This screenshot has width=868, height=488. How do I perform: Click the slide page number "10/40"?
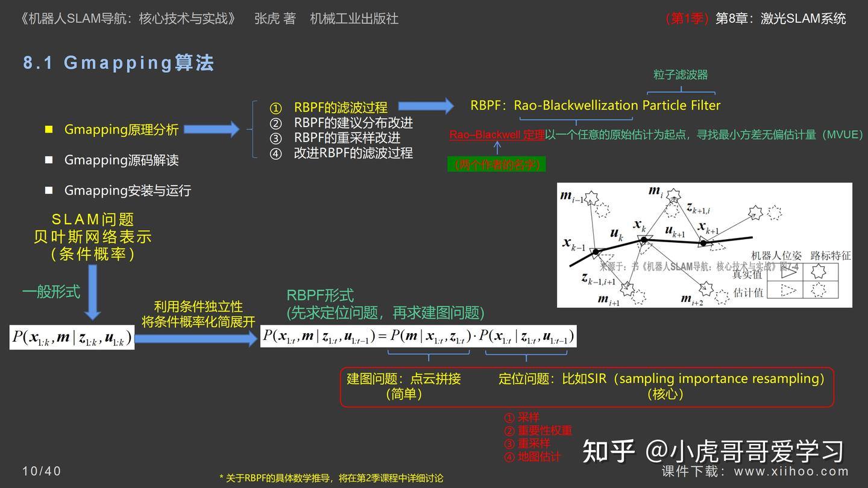pyautogui.click(x=42, y=471)
